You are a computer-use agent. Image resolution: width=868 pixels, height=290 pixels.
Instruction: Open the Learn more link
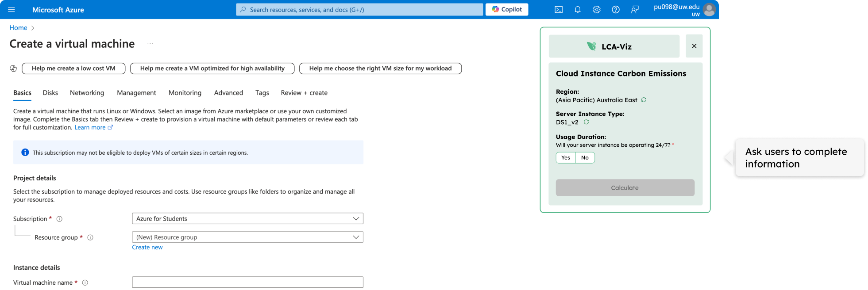[x=93, y=127]
